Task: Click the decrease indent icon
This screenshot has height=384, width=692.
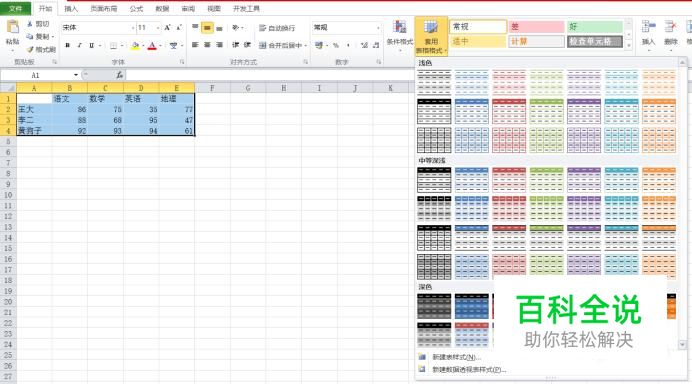Action: pyautogui.click(x=236, y=45)
